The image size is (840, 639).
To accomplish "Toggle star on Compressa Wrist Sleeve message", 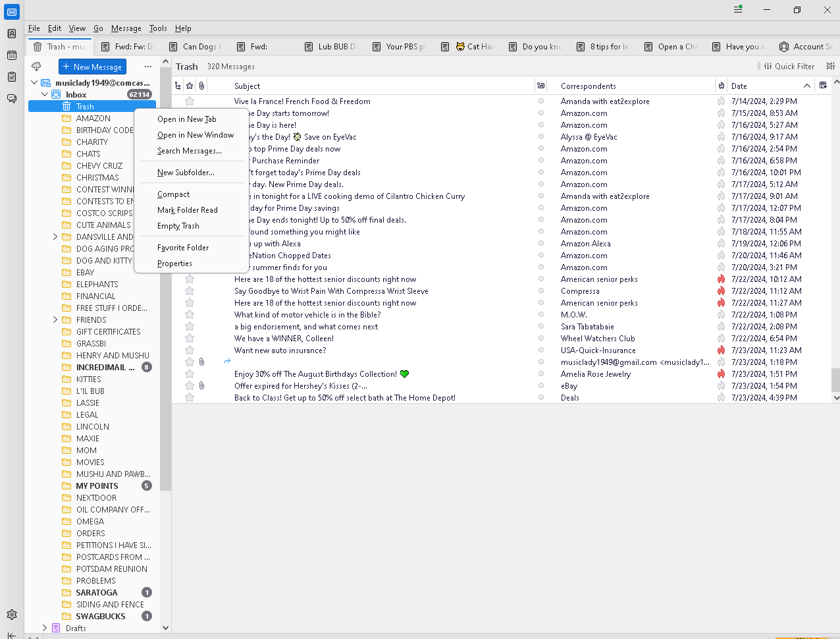I will tap(190, 291).
